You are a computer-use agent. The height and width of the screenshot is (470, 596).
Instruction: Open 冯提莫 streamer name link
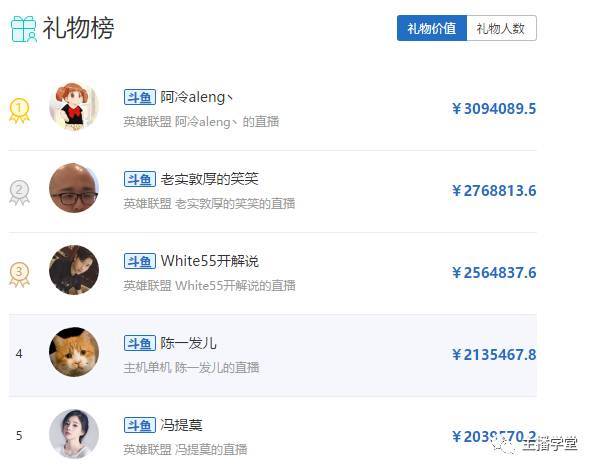tap(181, 425)
